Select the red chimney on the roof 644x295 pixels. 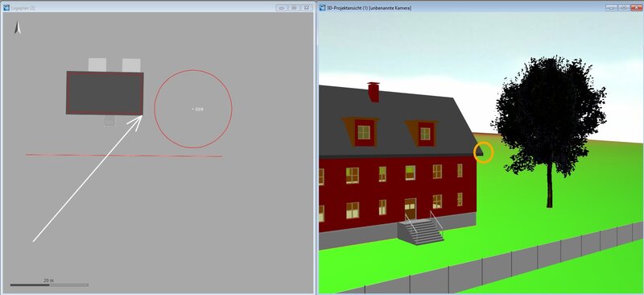coord(374,92)
